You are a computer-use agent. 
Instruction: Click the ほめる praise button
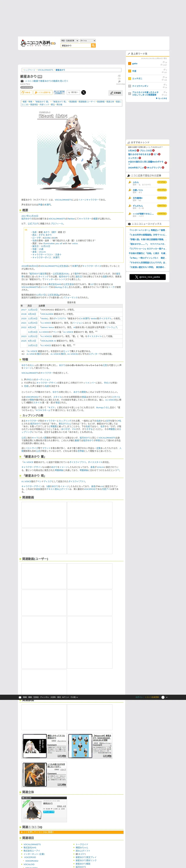tap(26, 92)
